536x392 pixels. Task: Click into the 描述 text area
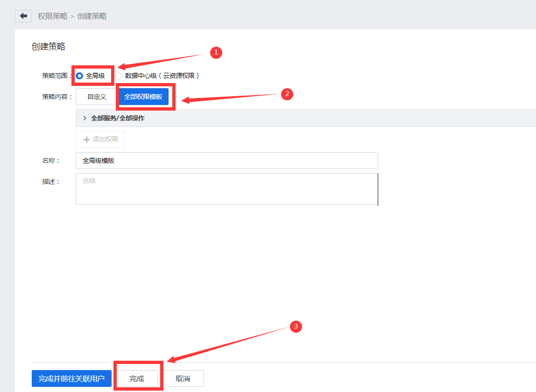click(x=226, y=189)
